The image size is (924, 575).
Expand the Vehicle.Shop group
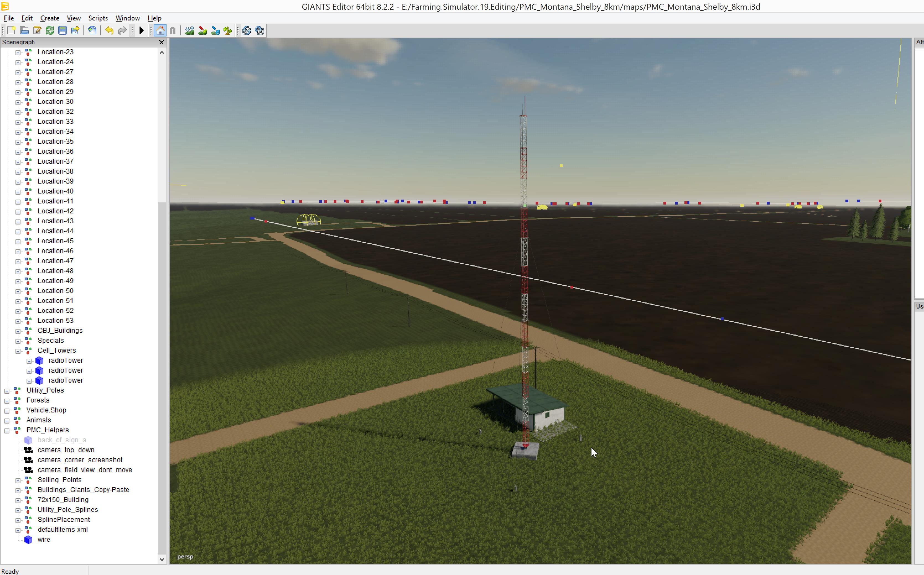7,411
